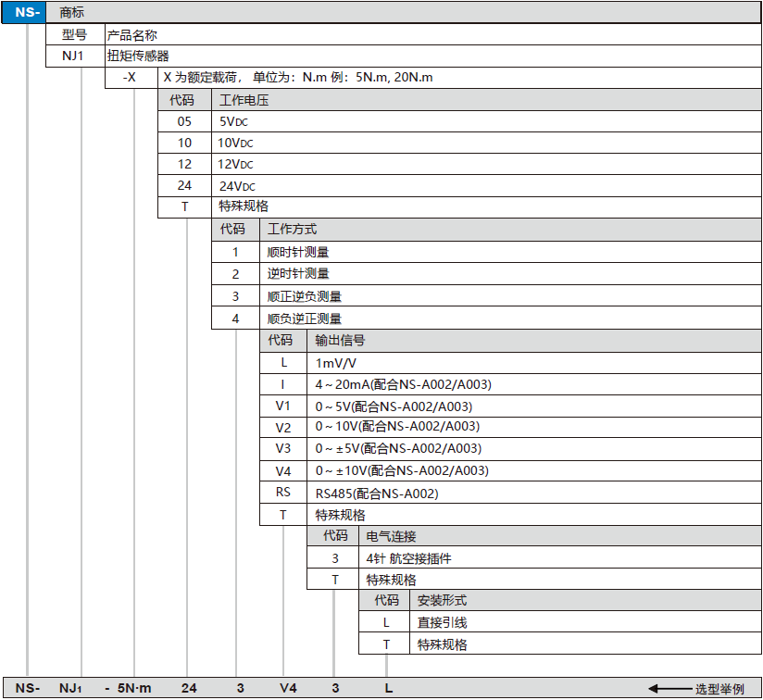This screenshot has height=700, width=763.
Task: Select the RS485 output signal entry
Action: pyautogui.click(x=376, y=494)
